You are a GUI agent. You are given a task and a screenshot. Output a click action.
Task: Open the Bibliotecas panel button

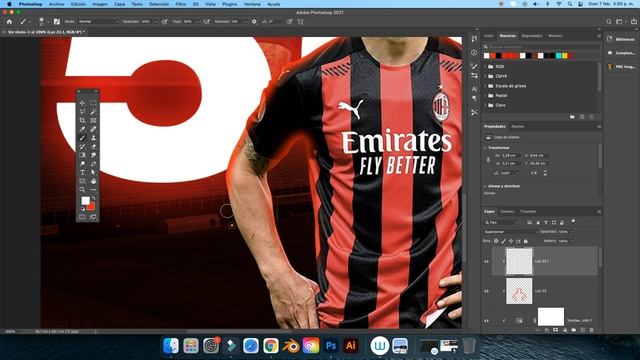621,39
